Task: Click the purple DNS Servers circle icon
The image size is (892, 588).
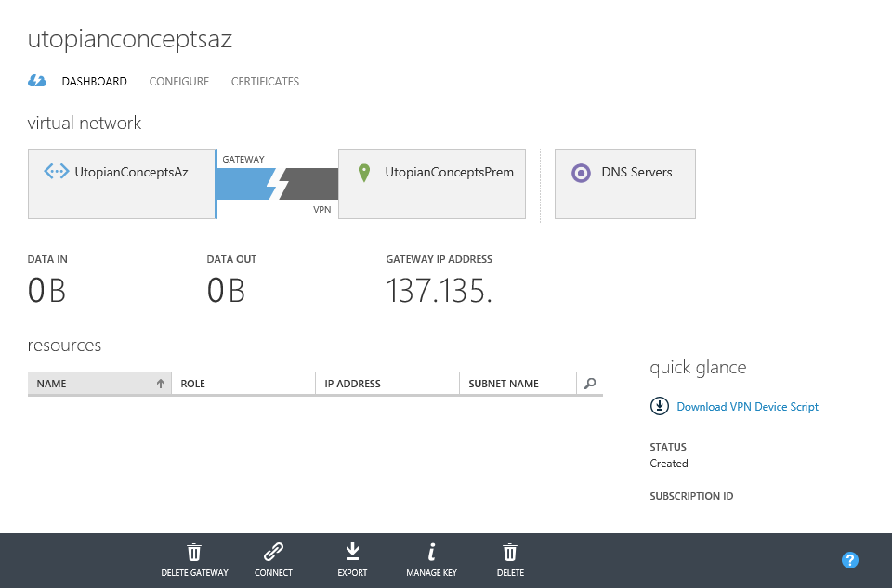Action: point(581,173)
